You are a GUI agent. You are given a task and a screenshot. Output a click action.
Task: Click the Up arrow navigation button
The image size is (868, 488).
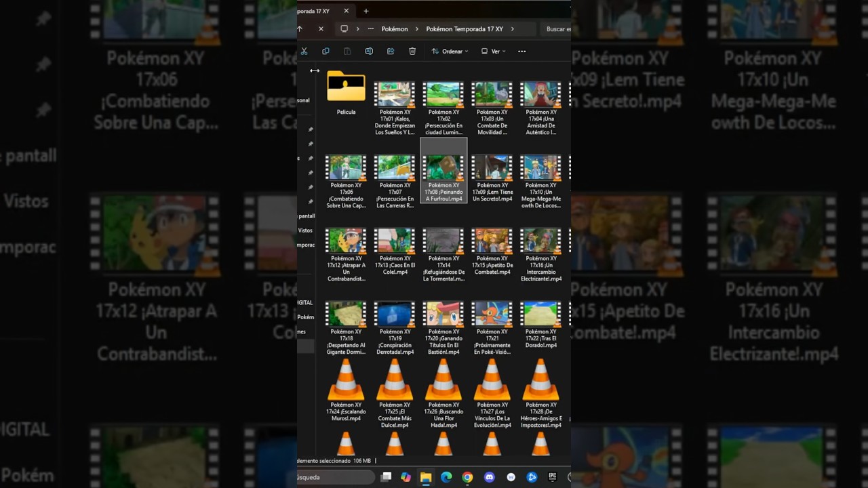point(300,29)
